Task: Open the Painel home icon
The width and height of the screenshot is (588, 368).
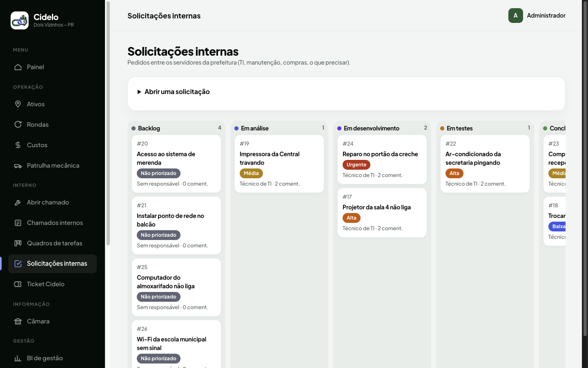Action: 18,67
